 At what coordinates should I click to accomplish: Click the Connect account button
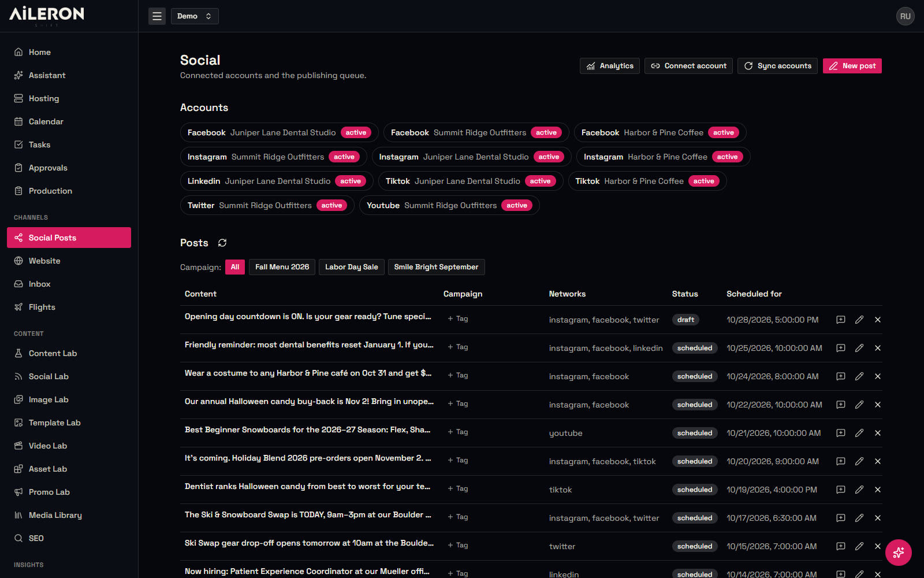[x=688, y=66]
